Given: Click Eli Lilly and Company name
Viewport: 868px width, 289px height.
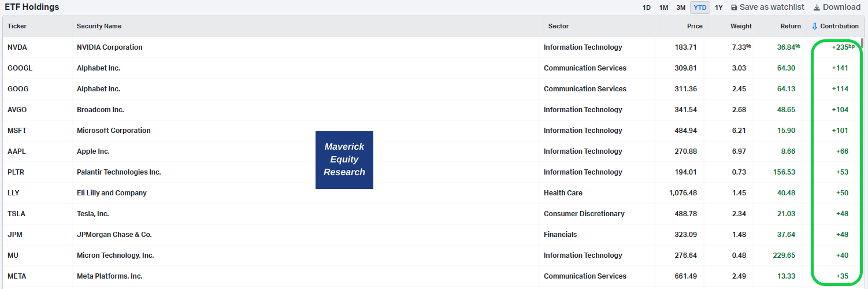Looking at the screenshot, I should pos(112,193).
